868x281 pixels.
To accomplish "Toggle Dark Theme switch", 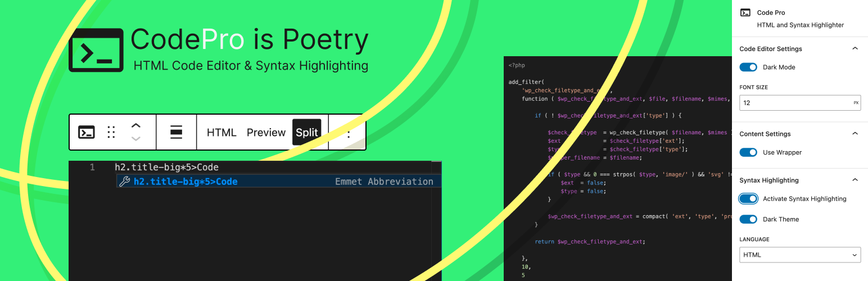I will click(x=748, y=220).
